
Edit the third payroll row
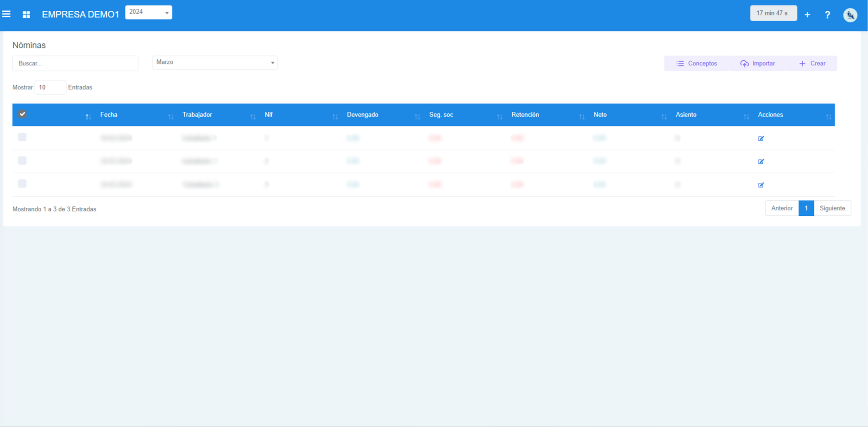(x=761, y=185)
